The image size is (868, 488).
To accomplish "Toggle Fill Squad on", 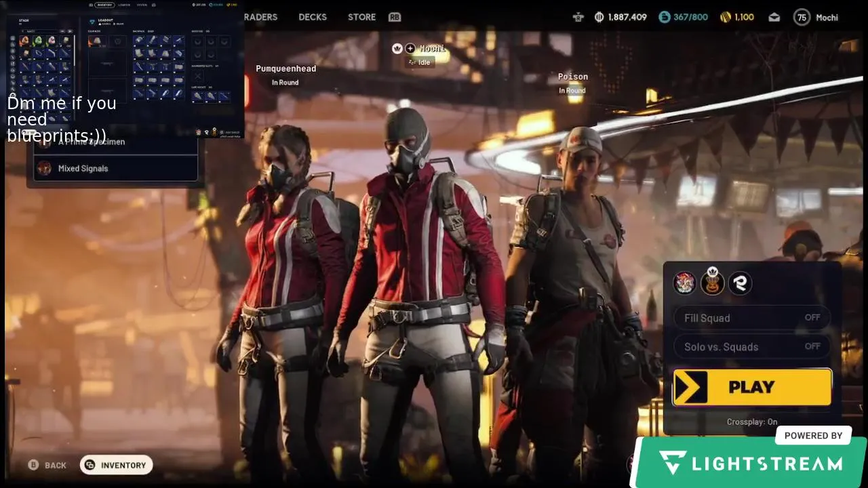I will point(752,318).
